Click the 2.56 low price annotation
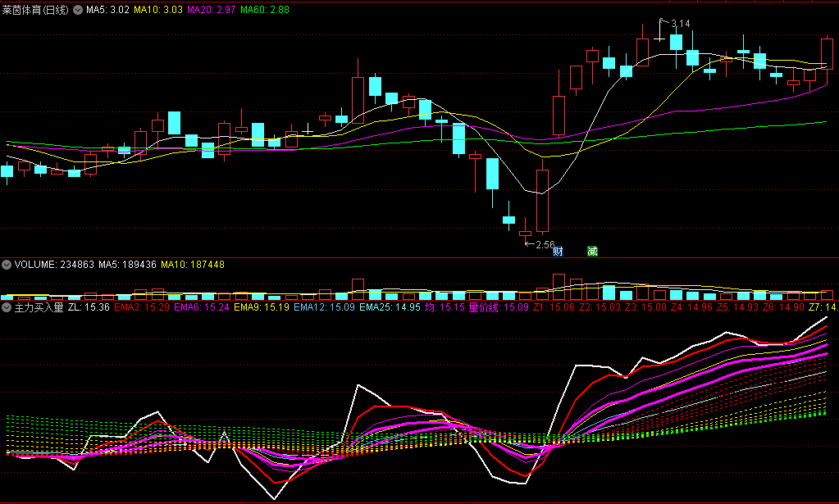 (545, 245)
